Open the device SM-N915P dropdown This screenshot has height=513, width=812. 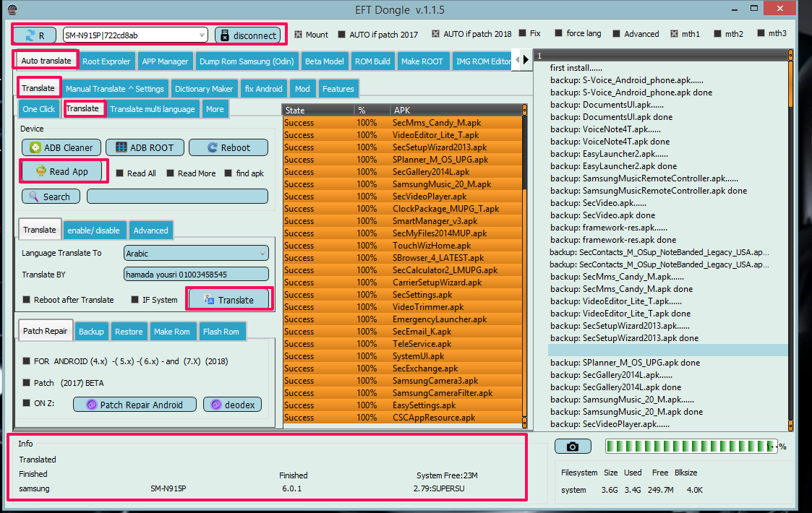tap(135, 35)
